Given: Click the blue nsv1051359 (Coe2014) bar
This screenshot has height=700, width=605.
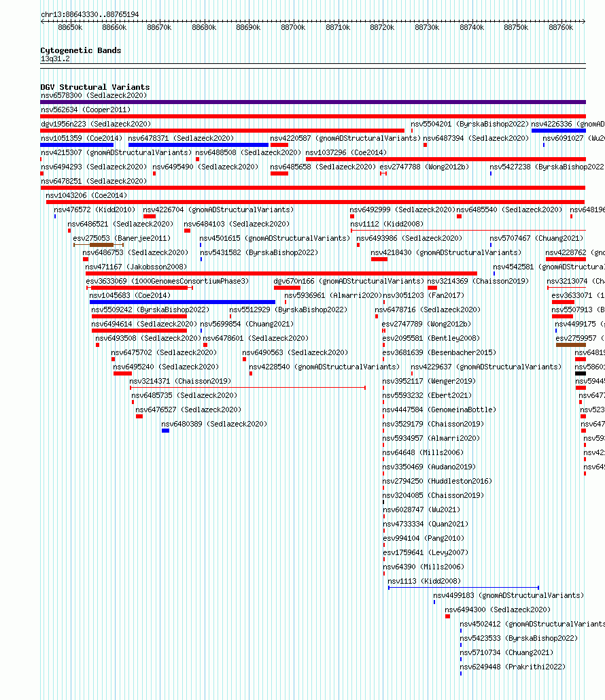Looking at the screenshot, I should (77, 145).
